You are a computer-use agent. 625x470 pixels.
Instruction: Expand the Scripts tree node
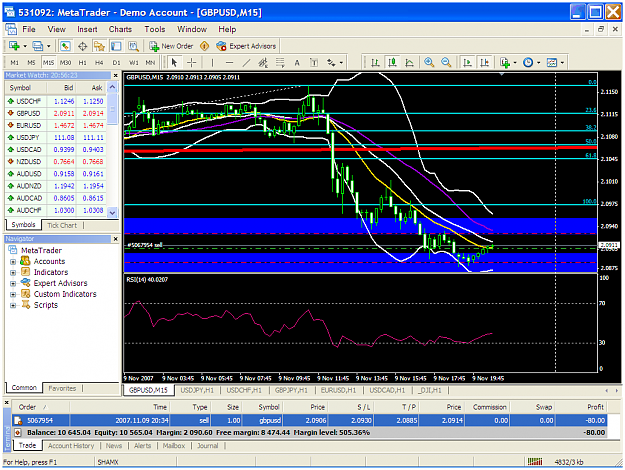13,306
